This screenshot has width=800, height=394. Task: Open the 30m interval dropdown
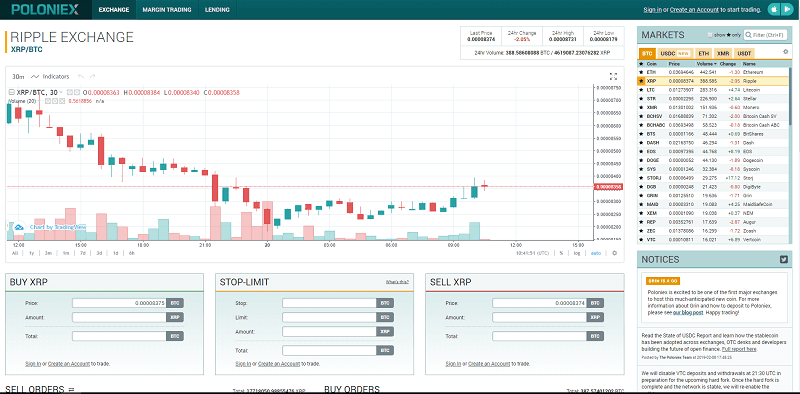(18, 77)
